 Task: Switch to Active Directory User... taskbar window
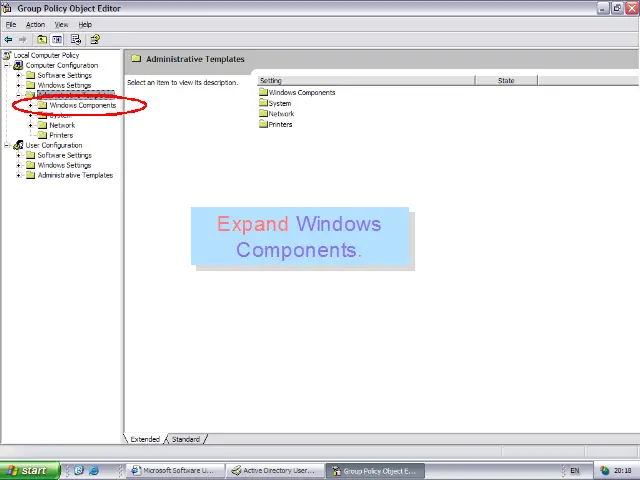276,471
